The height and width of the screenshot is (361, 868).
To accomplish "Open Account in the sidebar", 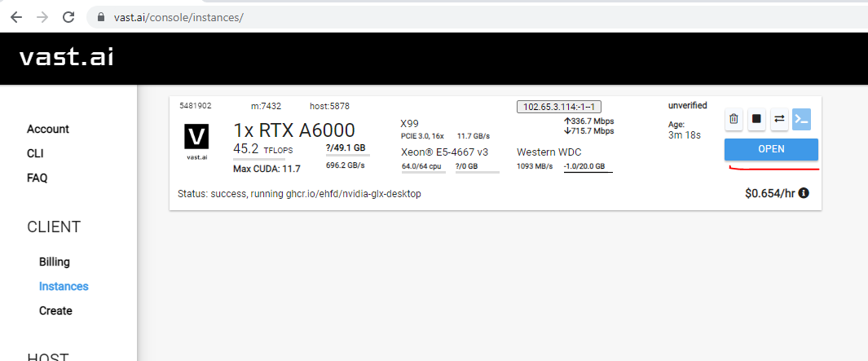I will (48, 129).
